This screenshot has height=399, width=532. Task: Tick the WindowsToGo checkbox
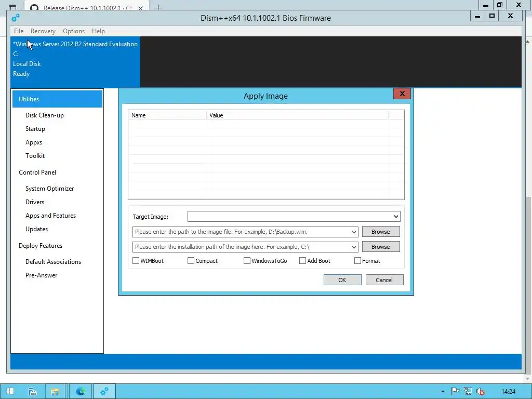point(247,261)
